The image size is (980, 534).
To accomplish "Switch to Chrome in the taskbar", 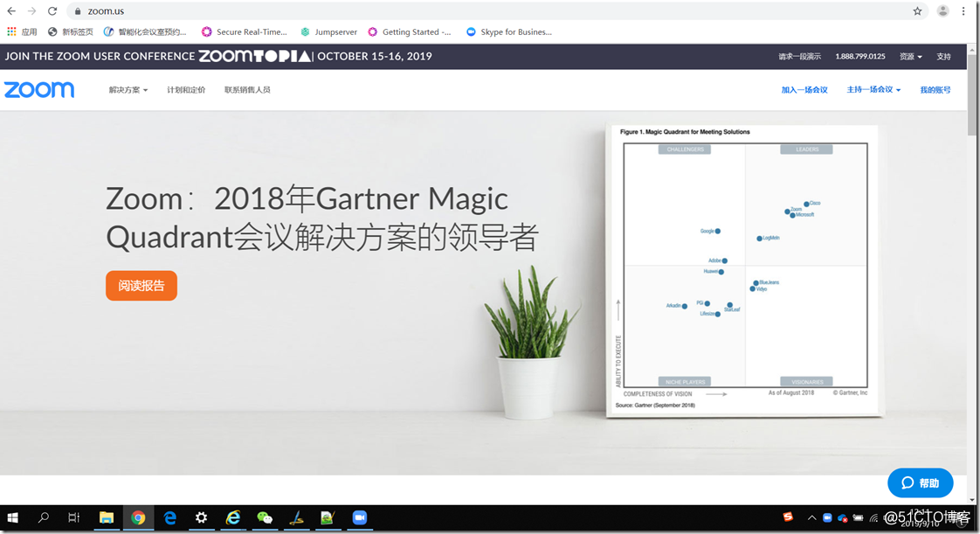I will (138, 517).
